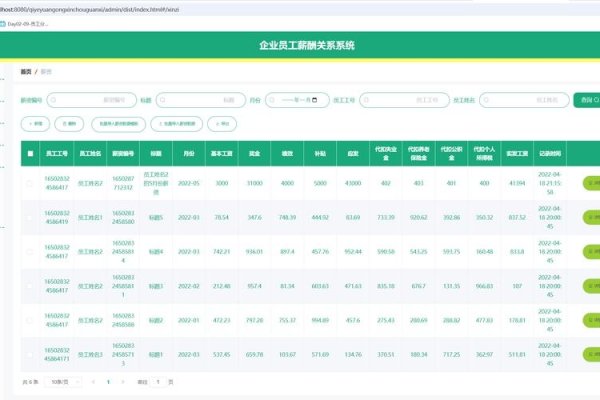This screenshot has height=400, width=600.
Task: Click the 企业员工薪酬关系系统 header title
Action: 307,45
